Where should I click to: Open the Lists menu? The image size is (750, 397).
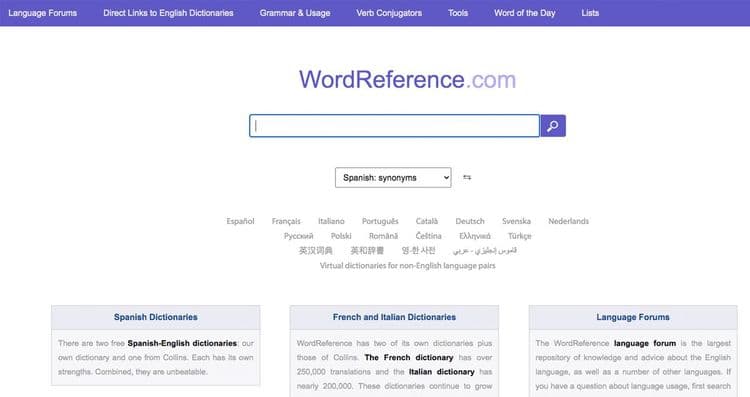click(x=590, y=13)
